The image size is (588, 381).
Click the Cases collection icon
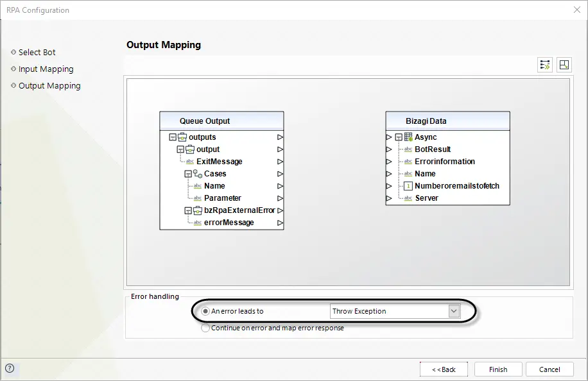198,173
